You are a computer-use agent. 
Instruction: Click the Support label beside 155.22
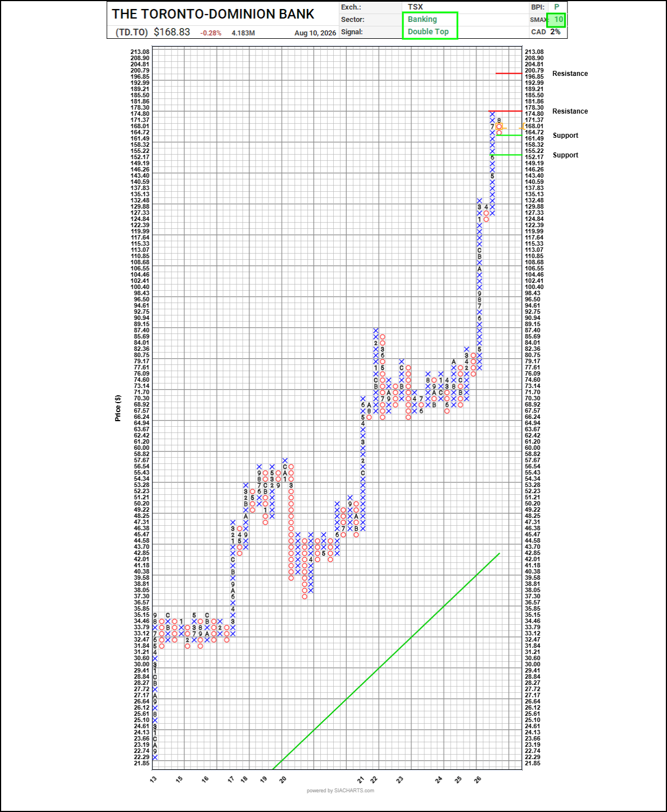click(565, 155)
